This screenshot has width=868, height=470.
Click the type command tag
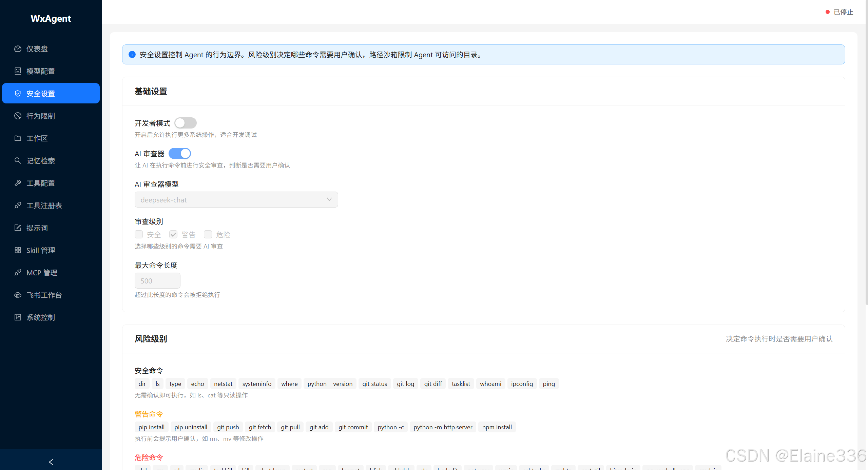pyautogui.click(x=175, y=384)
